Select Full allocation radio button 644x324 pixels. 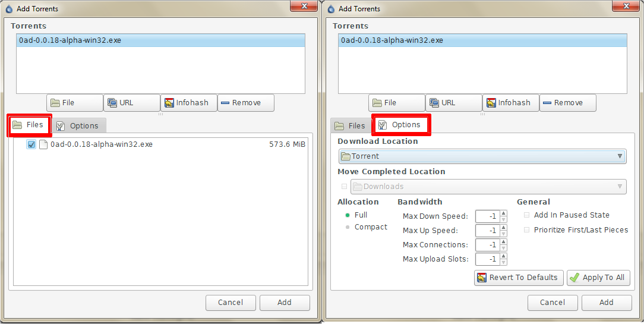348,215
